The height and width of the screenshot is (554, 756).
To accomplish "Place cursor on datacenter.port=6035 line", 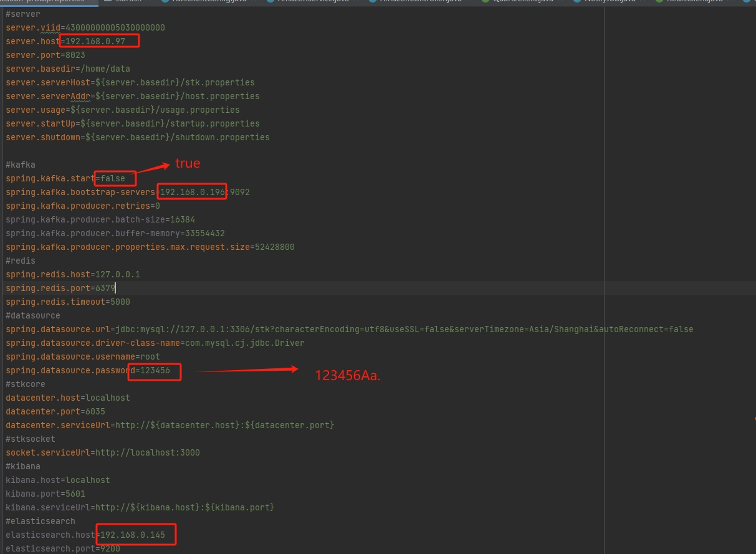I will pos(55,411).
